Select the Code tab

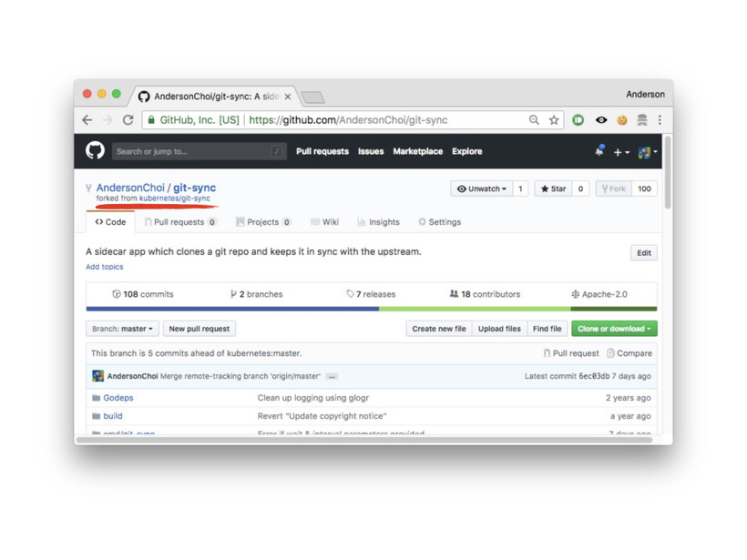[x=110, y=222]
